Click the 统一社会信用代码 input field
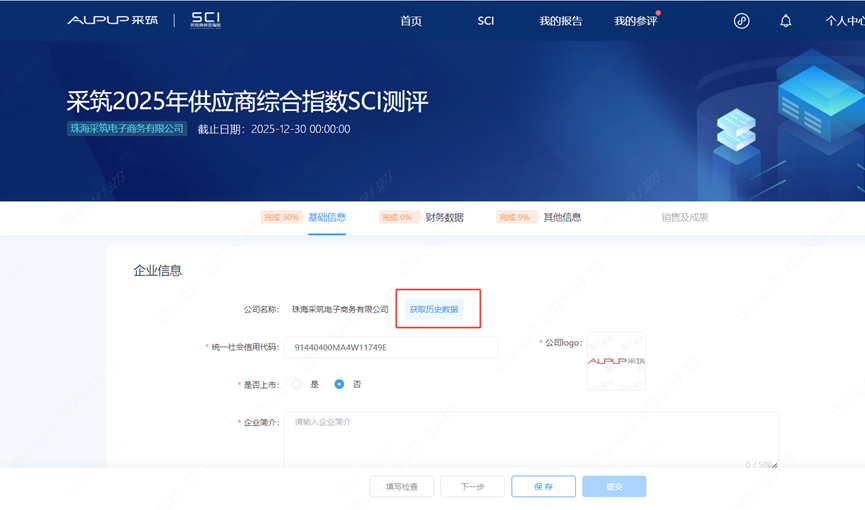Screen dimensions: 865x510 click(x=391, y=347)
